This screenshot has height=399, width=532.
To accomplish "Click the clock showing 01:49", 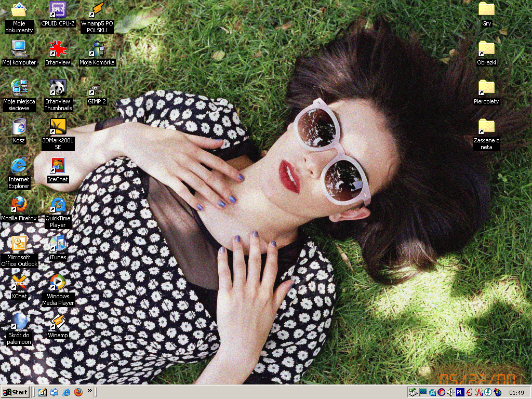I will 516,392.
